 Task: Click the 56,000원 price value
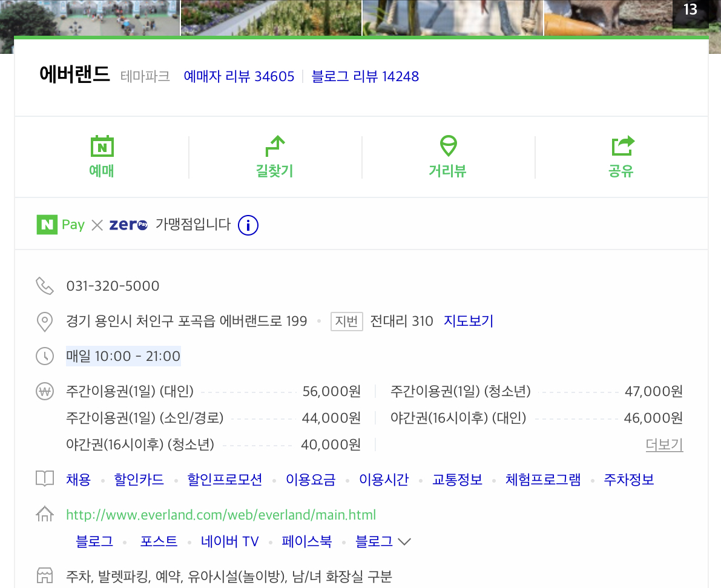click(332, 392)
